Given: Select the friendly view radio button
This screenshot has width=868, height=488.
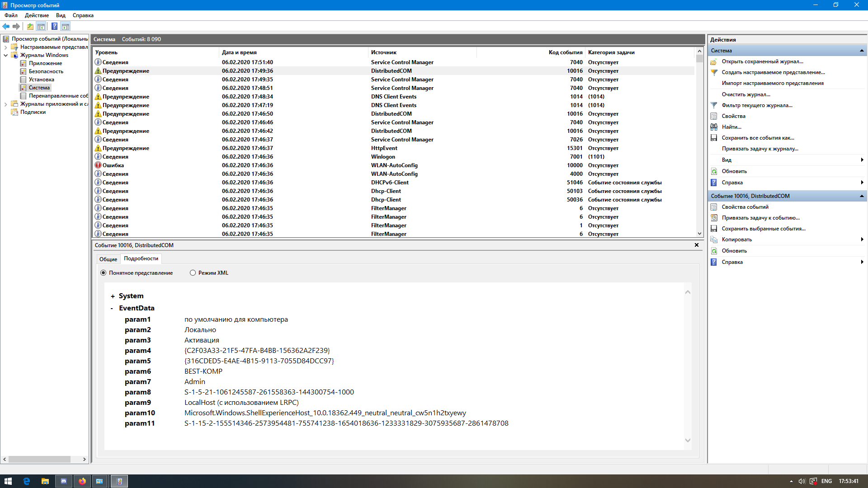Looking at the screenshot, I should click(x=104, y=273).
